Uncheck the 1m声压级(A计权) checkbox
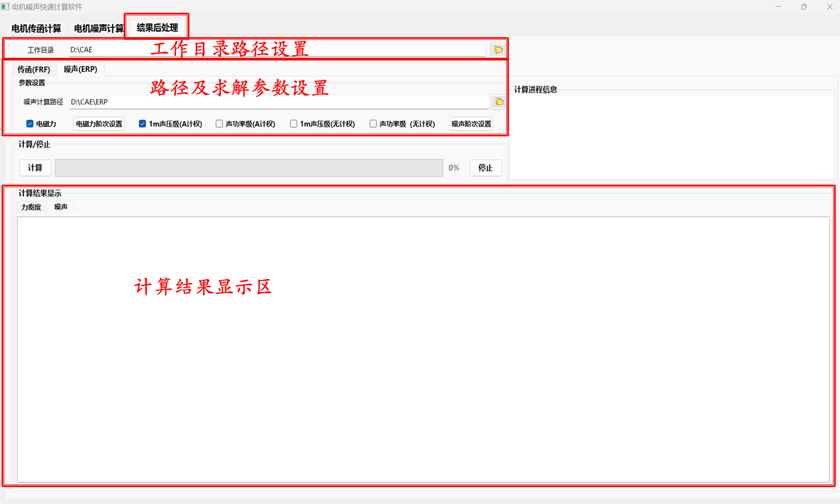 pyautogui.click(x=142, y=124)
